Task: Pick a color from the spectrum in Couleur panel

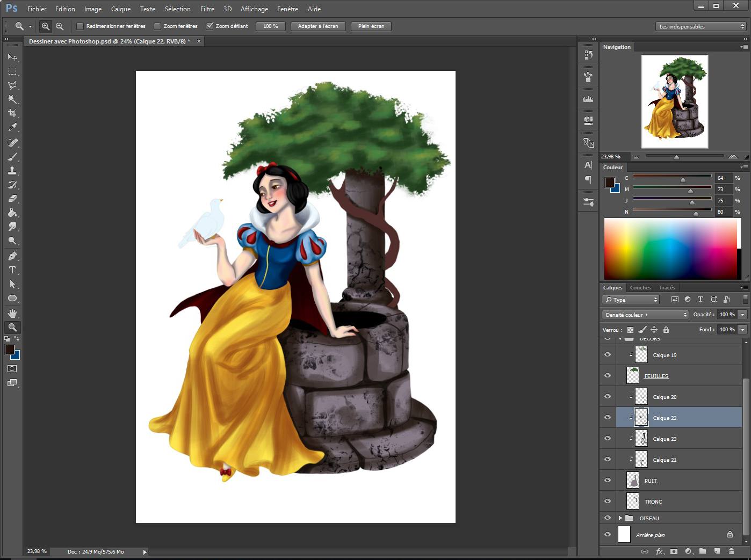Action: (670, 248)
